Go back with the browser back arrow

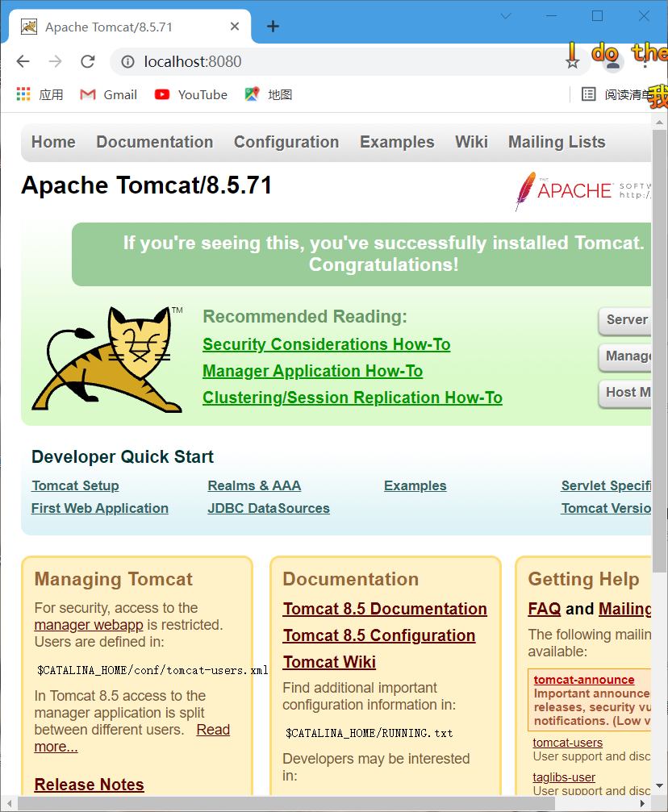[x=23, y=61]
